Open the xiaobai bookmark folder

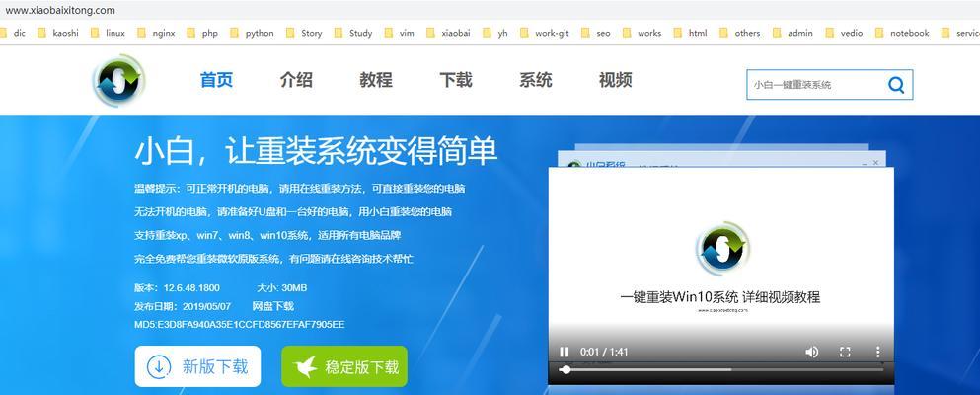[x=448, y=33]
